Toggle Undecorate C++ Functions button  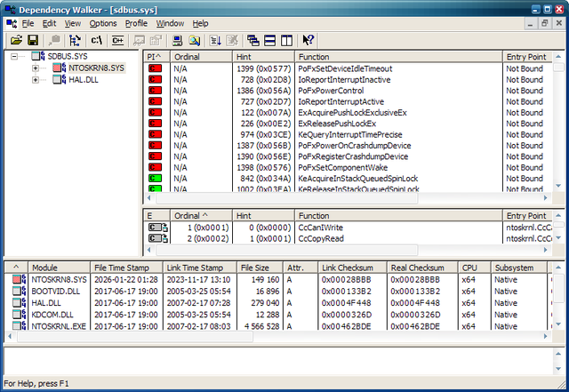[x=117, y=40]
